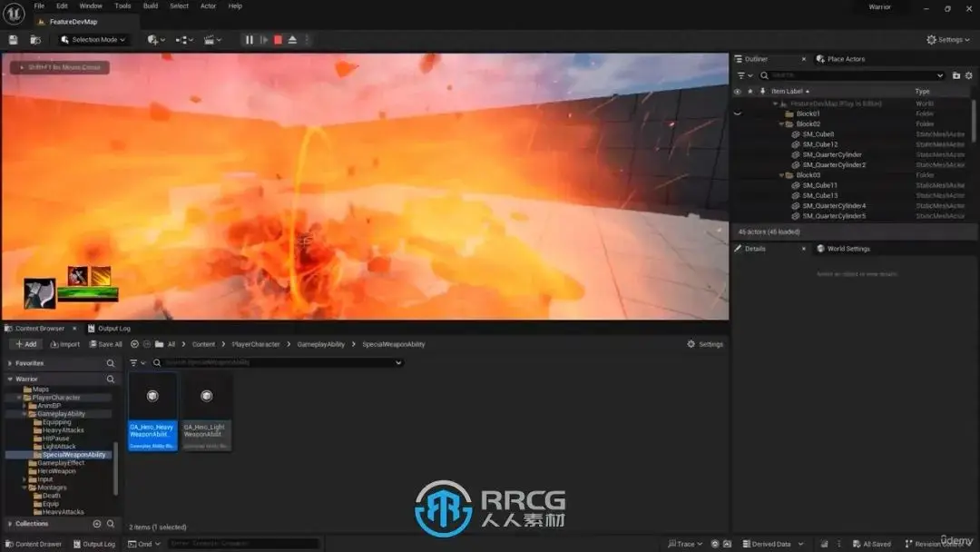Viewport: 980px width, 552px height.
Task: Switch to the World Settings tab
Action: (848, 249)
